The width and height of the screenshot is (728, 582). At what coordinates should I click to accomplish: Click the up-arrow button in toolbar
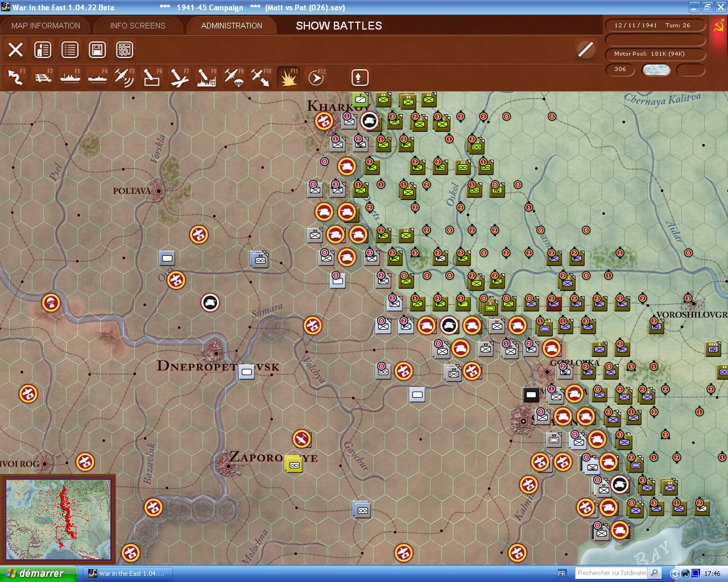point(359,77)
